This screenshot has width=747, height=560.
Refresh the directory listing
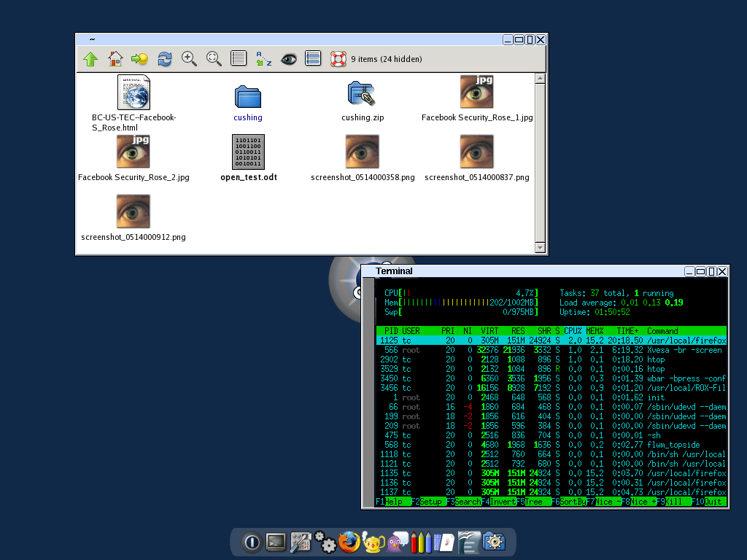[x=165, y=59]
